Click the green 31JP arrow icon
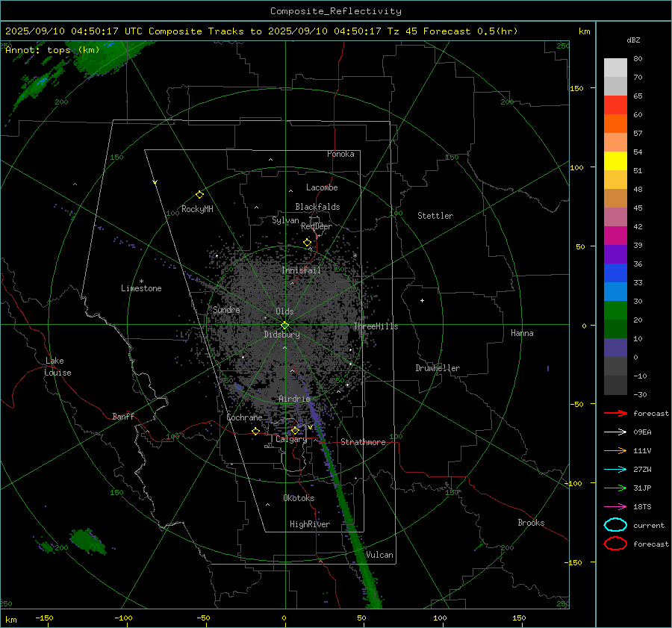This screenshot has width=672, height=628. coord(615,488)
